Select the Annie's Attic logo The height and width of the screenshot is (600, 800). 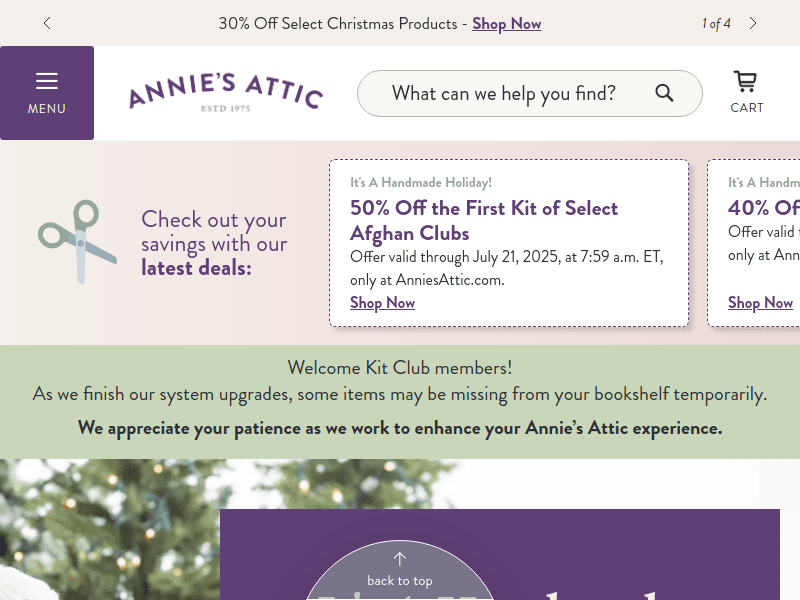pos(224,92)
